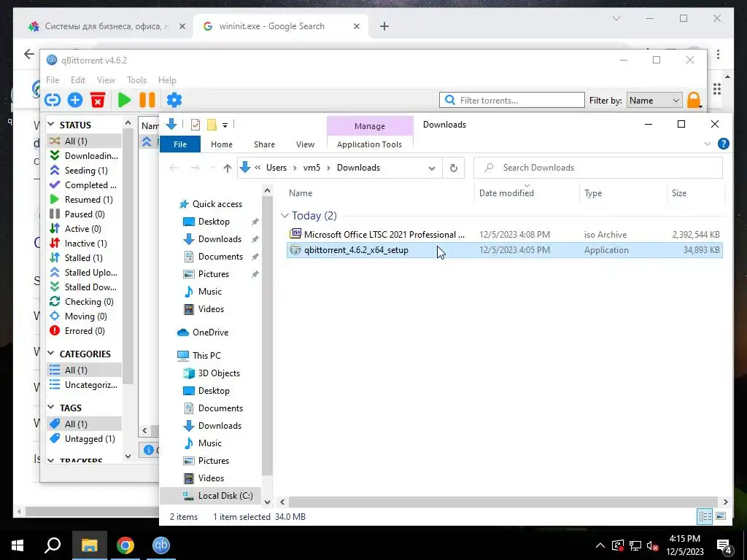The width and height of the screenshot is (747, 560).
Task: Click Explorer horizontal scrollbar in file list
Action: 503,502
